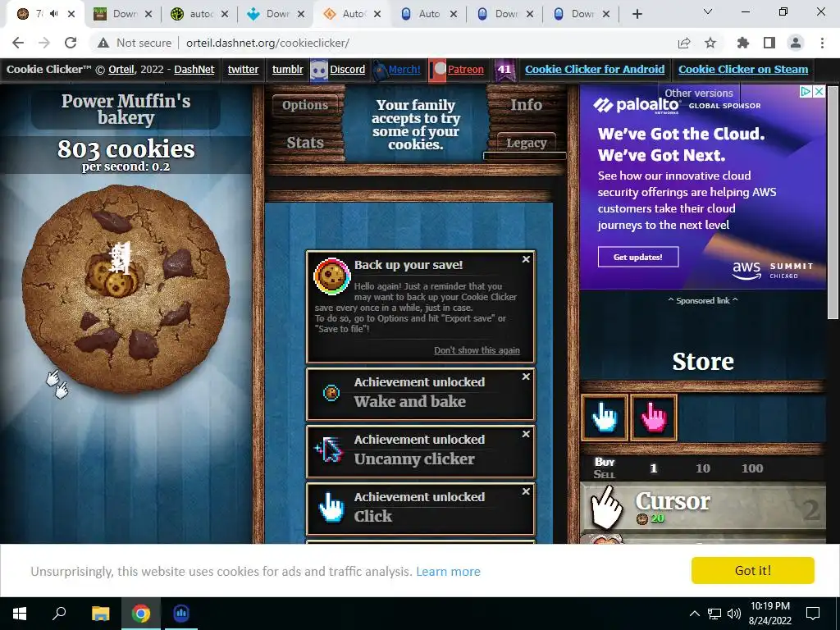Open the tab search dropdown arrow
This screenshot has width=840, height=630.
[x=708, y=11]
